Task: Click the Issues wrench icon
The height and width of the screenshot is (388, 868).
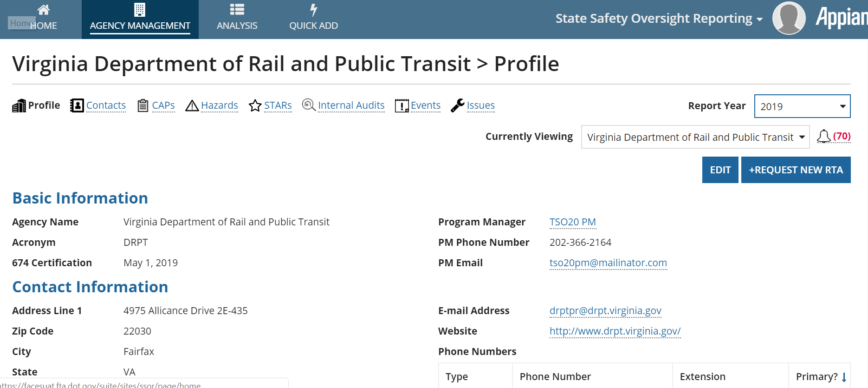Action: (x=457, y=105)
